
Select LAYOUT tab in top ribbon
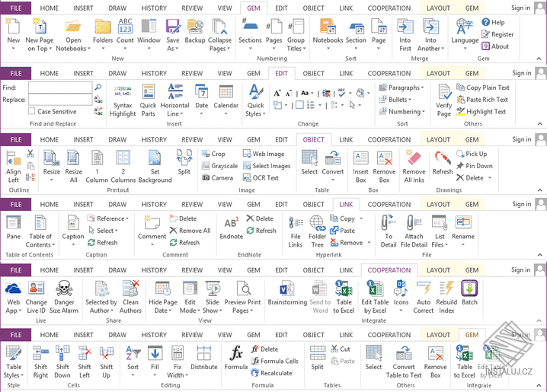tap(439, 8)
